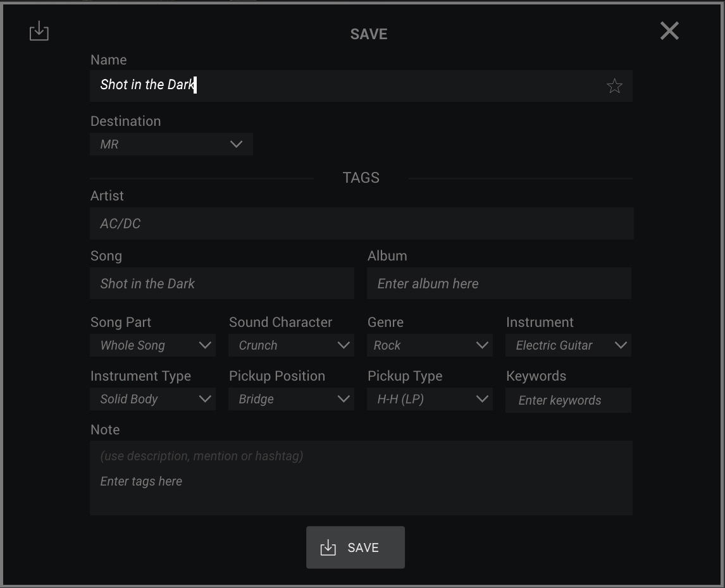This screenshot has width=725, height=588.
Task: Click the Song input field
Action: pyautogui.click(x=222, y=283)
